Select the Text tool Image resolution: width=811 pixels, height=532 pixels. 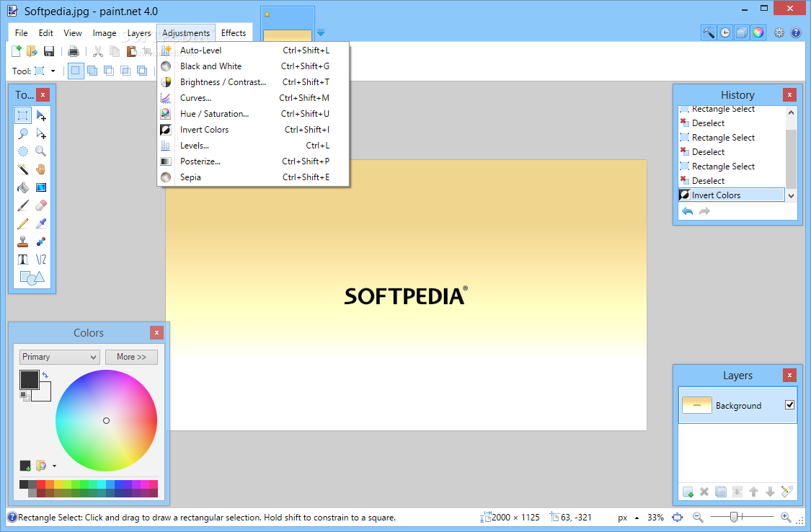23,260
